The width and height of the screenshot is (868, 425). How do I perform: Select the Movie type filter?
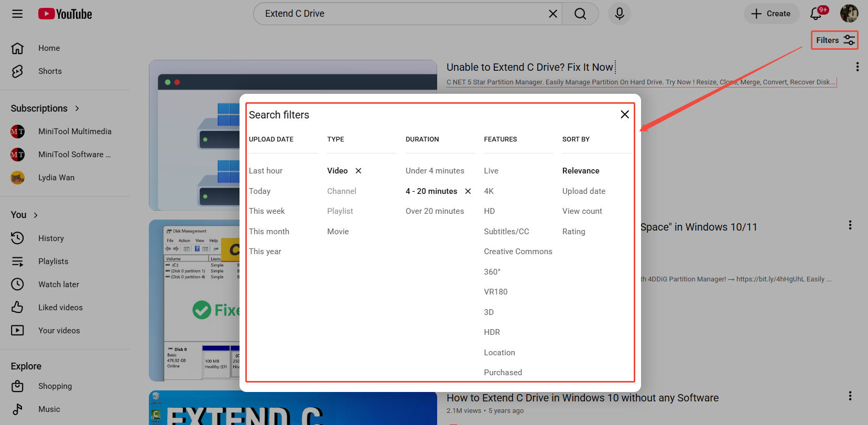coord(338,232)
